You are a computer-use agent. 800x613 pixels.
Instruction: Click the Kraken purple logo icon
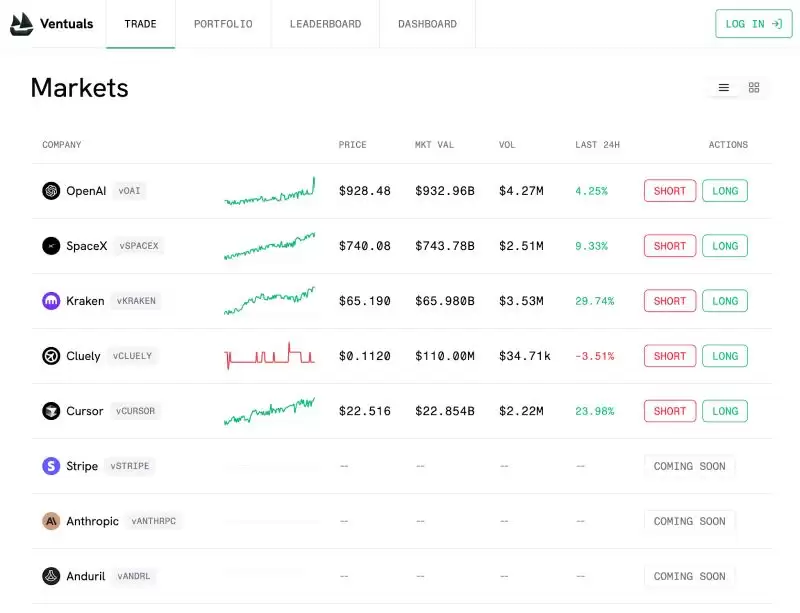51,301
